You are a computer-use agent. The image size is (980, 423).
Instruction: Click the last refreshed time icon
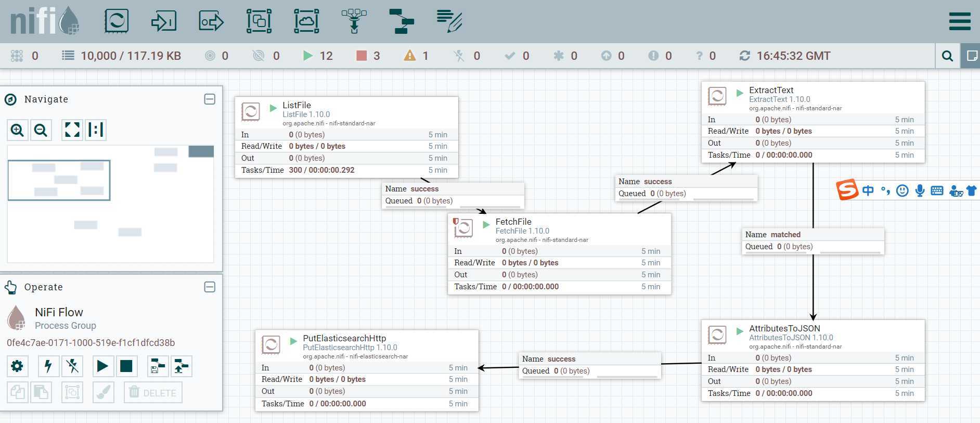[745, 56]
